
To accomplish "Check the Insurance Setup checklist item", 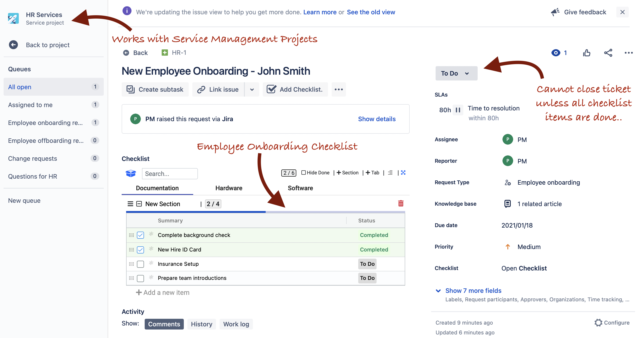I will point(140,264).
